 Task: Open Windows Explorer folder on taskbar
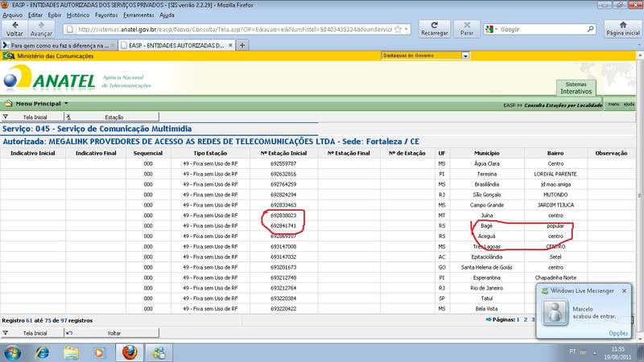click(71, 353)
